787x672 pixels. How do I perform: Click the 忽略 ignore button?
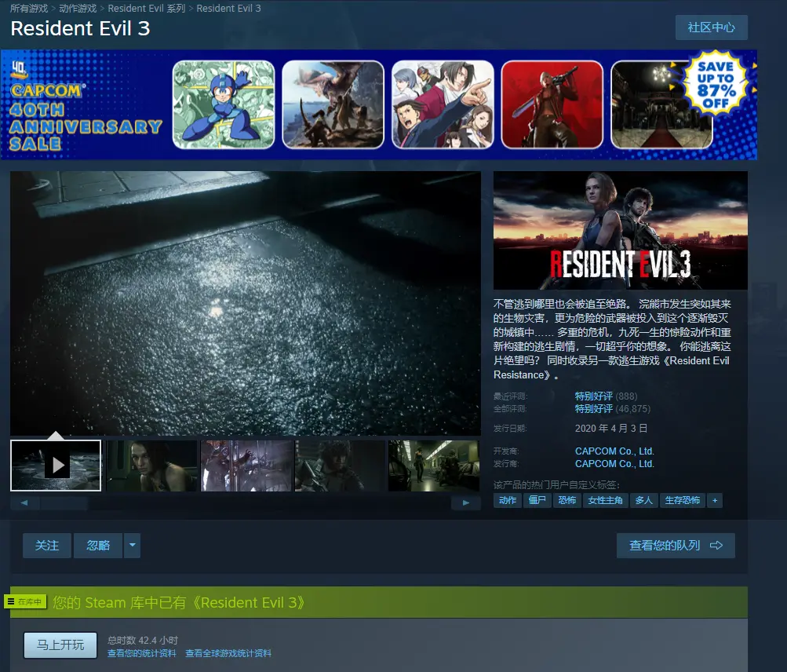click(98, 546)
